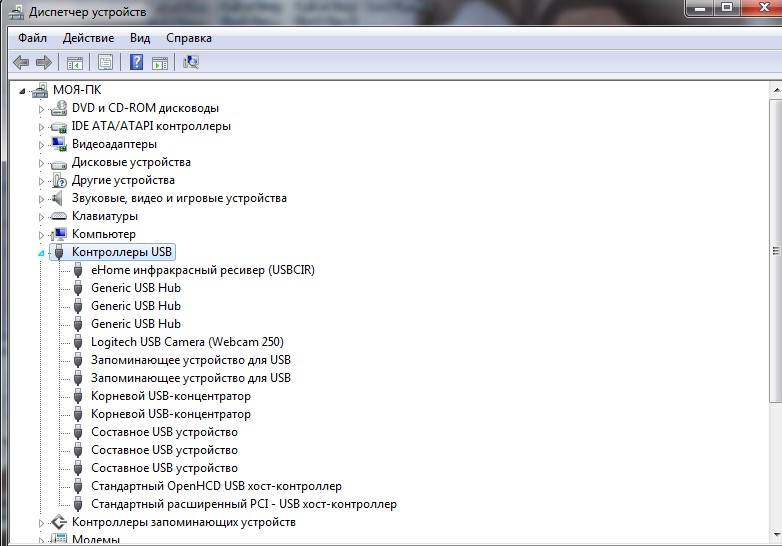Click the vertical scrollbar thumb

[x=776, y=250]
